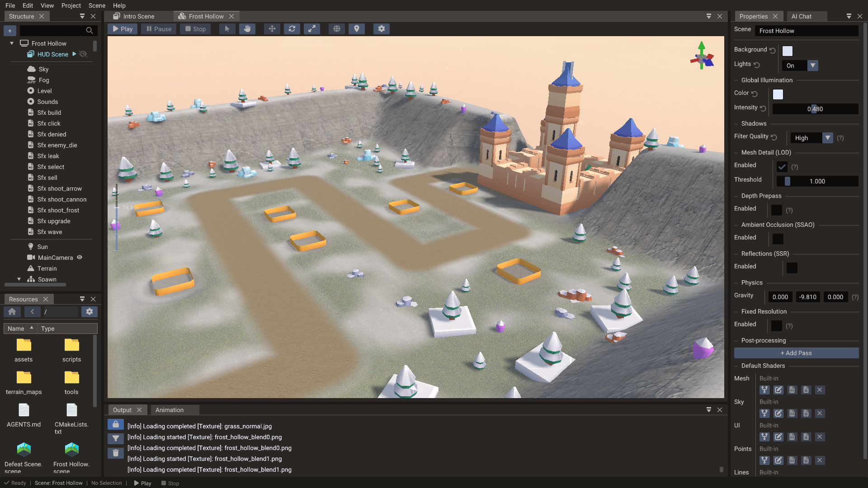The width and height of the screenshot is (868, 488).
Task: Switch to AI Chat tab
Action: [x=802, y=16]
